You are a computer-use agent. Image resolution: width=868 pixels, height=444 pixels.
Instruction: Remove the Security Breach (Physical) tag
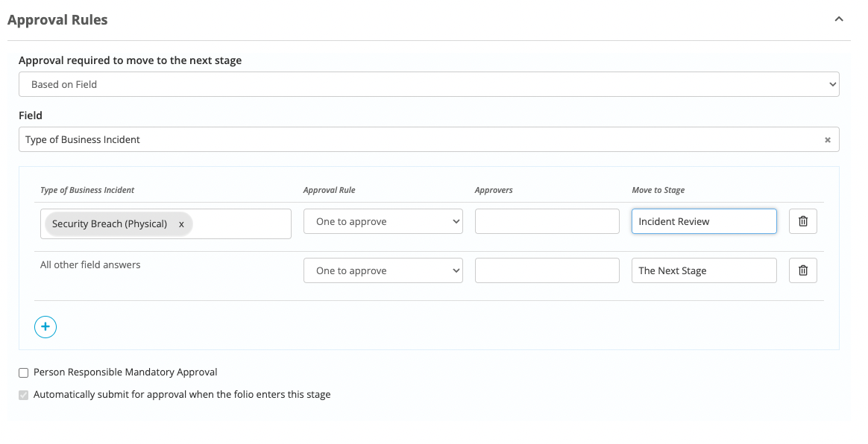(x=181, y=224)
